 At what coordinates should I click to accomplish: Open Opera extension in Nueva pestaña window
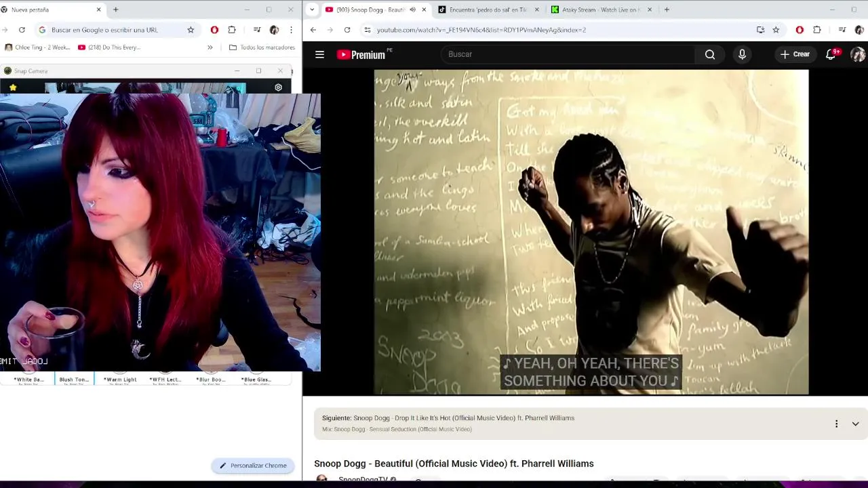tap(214, 30)
